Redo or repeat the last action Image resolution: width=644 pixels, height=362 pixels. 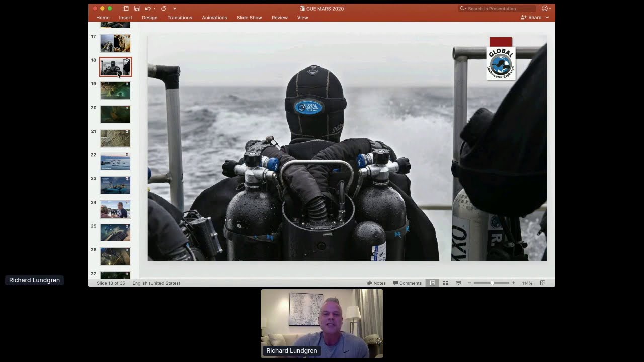click(163, 9)
